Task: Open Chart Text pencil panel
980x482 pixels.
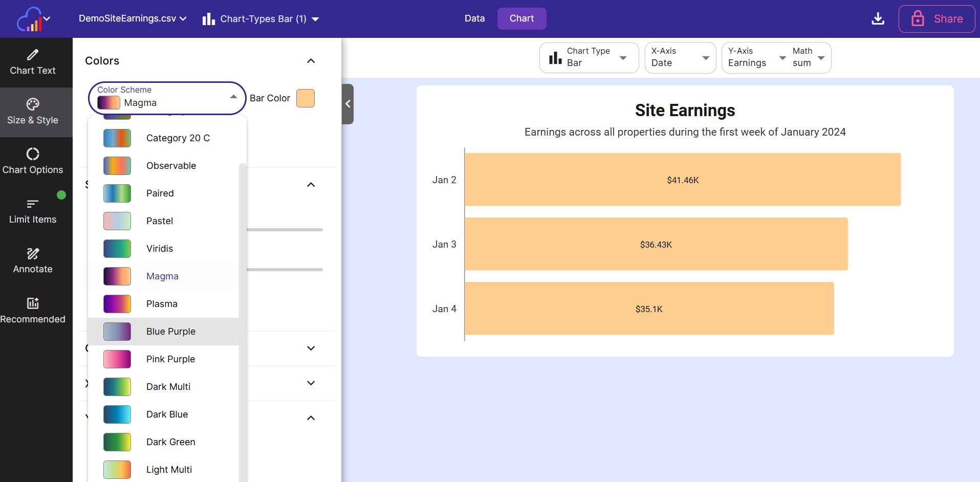Action: [33, 62]
